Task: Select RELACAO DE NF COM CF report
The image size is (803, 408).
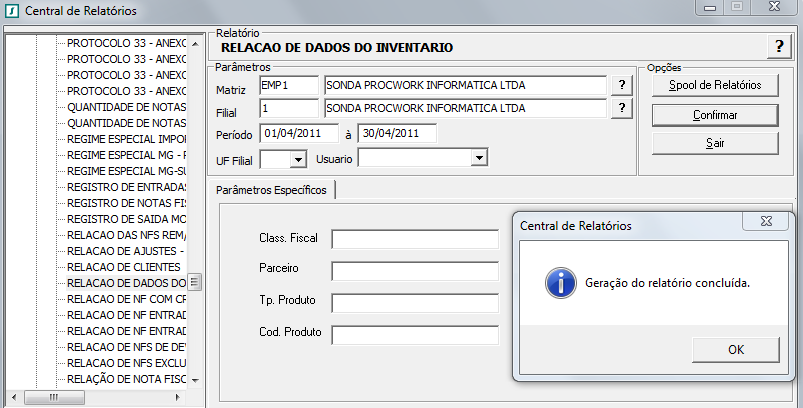Action: tap(126, 299)
